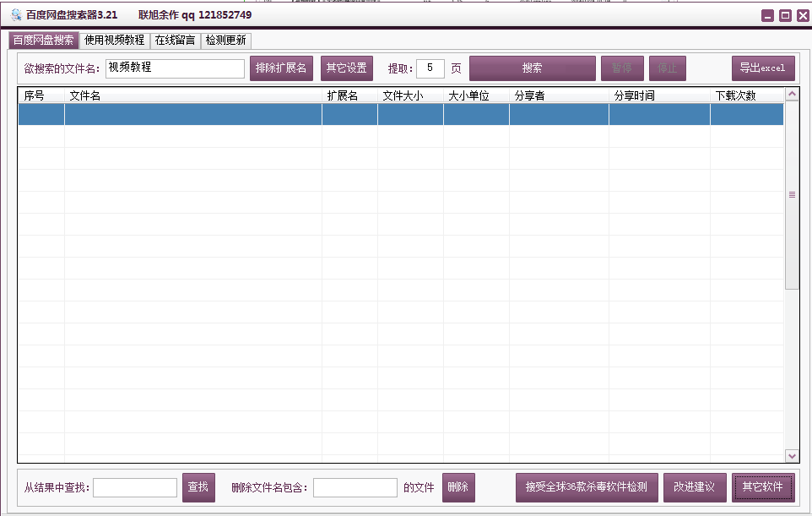Click the vertical scrollbar thumb
Image resolution: width=812 pixels, height=516 pixels.
(792, 195)
